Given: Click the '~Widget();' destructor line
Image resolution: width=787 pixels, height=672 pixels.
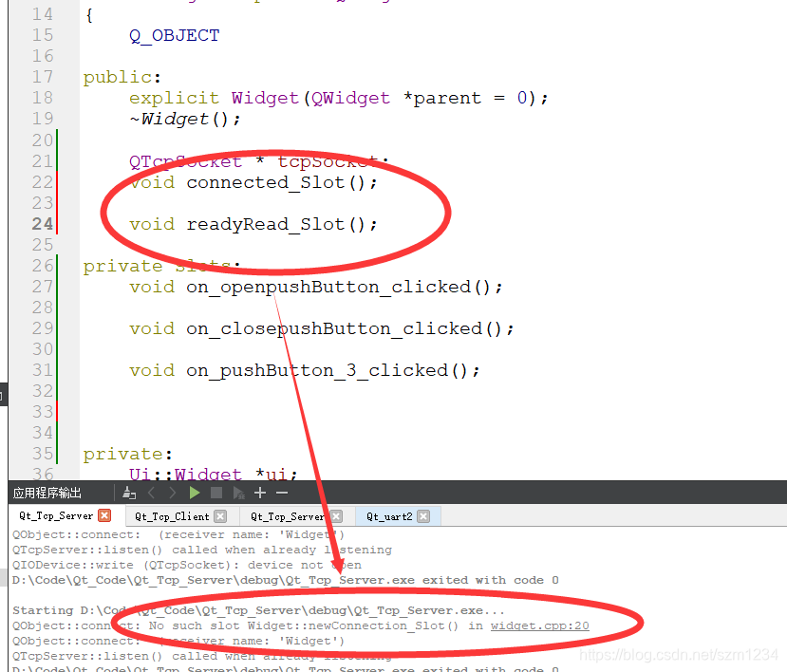Looking at the screenshot, I should click(x=185, y=119).
